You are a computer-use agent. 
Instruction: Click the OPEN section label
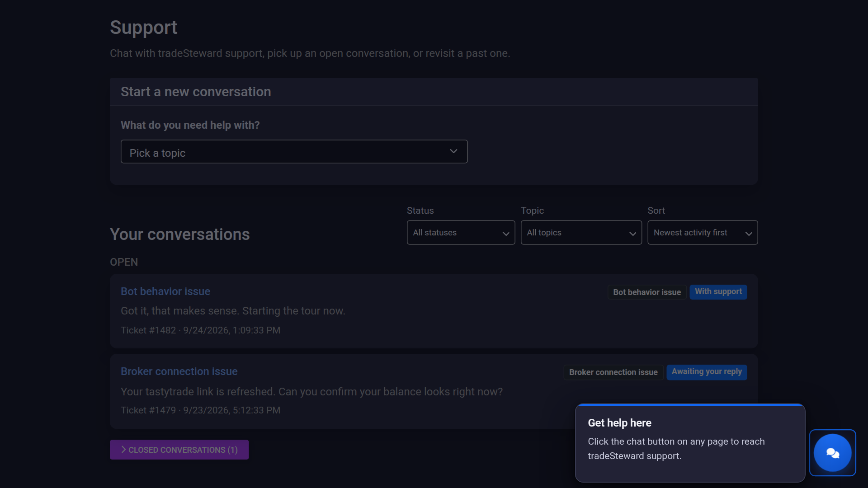tap(124, 262)
